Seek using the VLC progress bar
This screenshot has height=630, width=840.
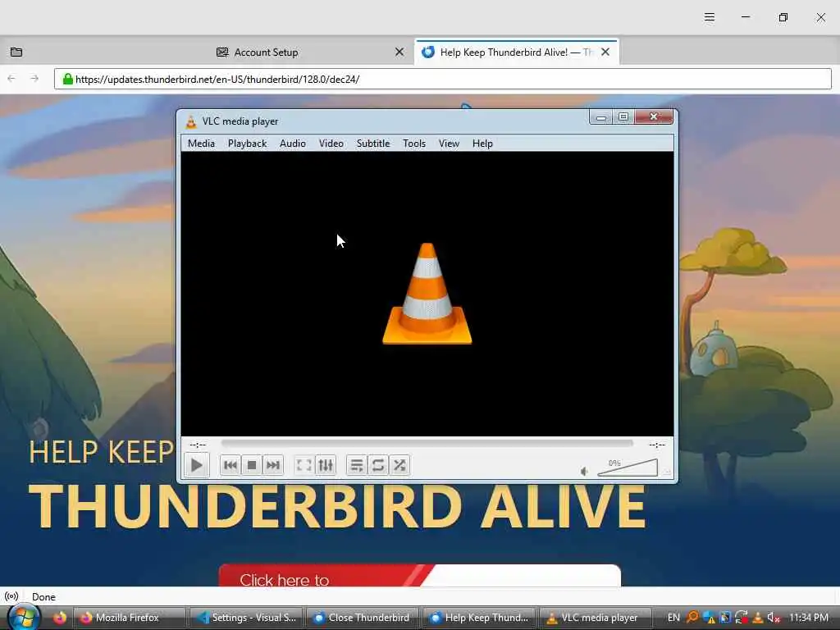pos(427,444)
